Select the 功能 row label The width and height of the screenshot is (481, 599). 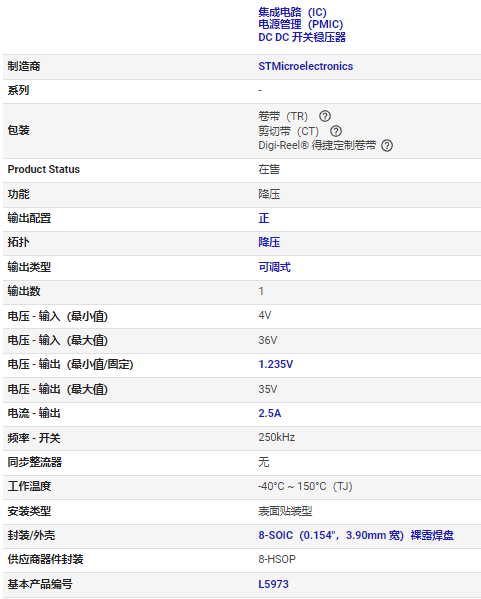pos(18,194)
